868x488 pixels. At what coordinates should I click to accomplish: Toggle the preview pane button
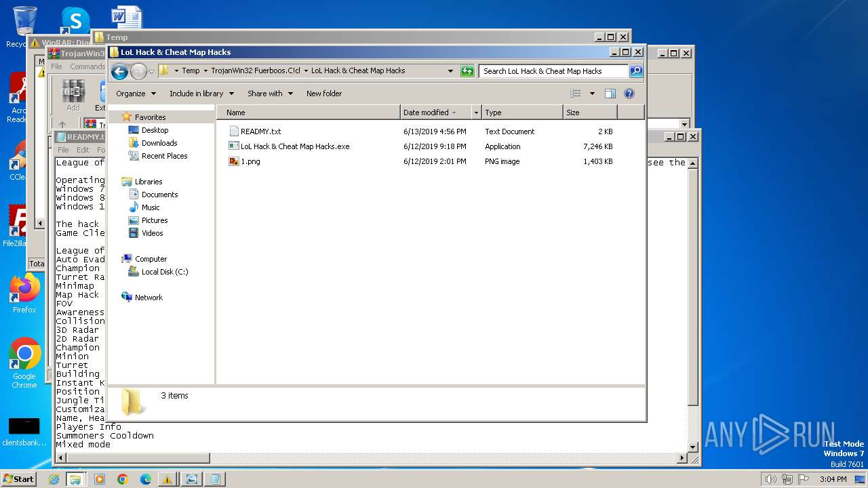610,94
